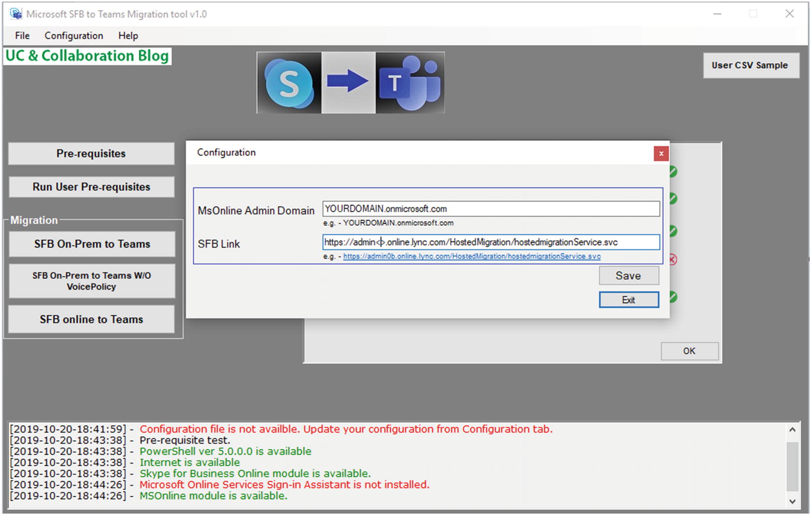
Task: Click the 'SFB Link' label
Action: click(219, 244)
